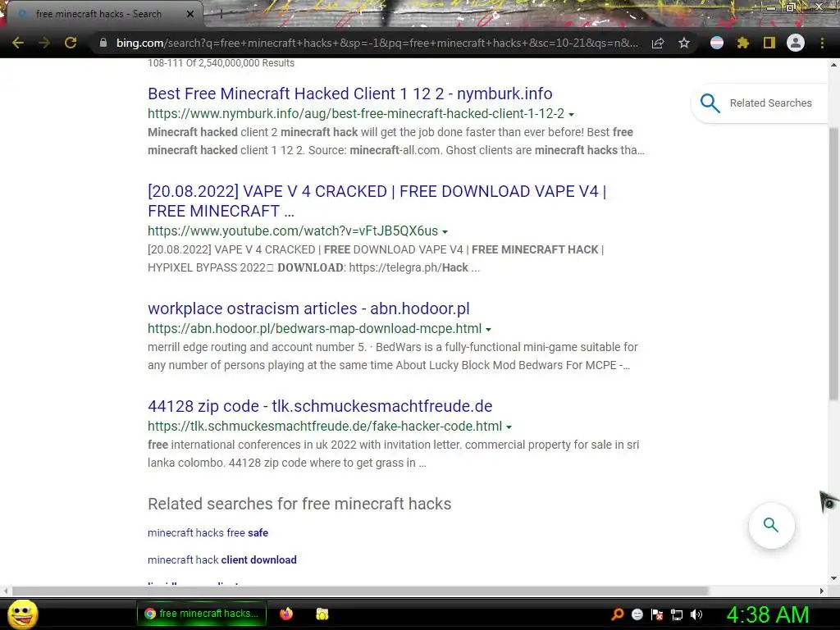Expand dropdown arrow beside youtube.com URL
This screenshot has width=840, height=630.
(x=445, y=232)
